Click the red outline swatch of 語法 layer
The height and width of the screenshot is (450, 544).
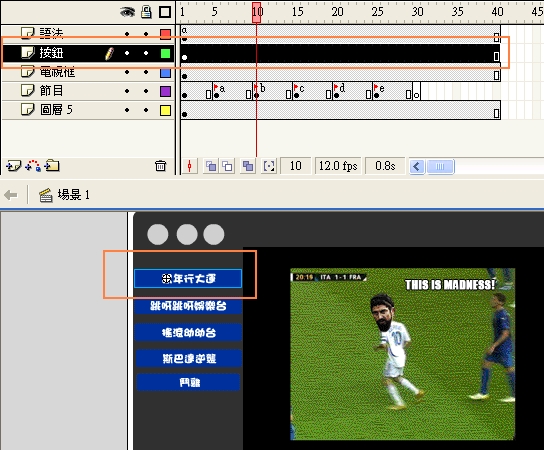click(165, 34)
